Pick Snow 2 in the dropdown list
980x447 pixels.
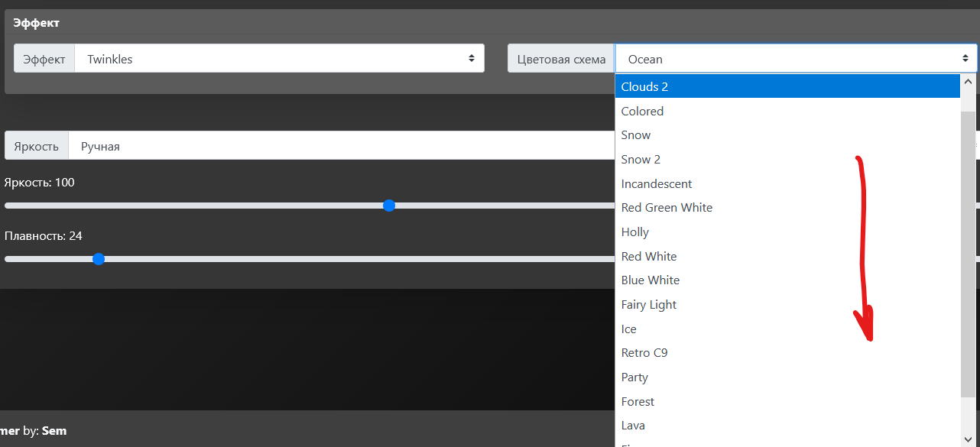tap(641, 160)
